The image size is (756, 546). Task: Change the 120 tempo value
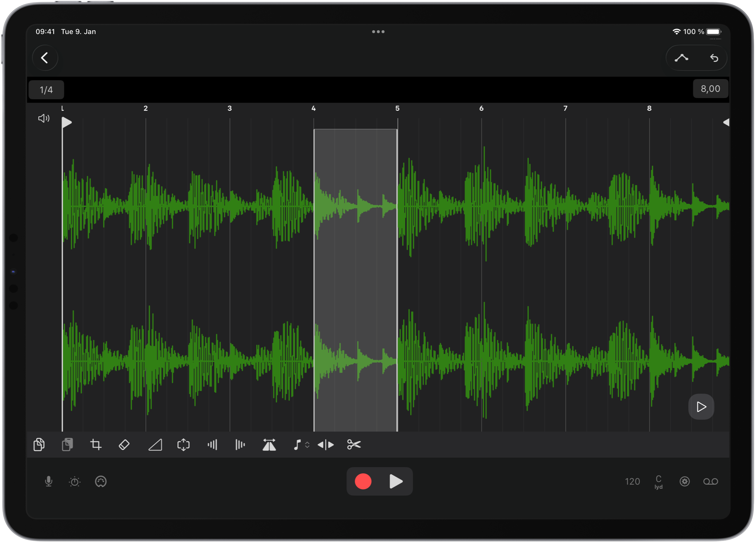(x=632, y=482)
